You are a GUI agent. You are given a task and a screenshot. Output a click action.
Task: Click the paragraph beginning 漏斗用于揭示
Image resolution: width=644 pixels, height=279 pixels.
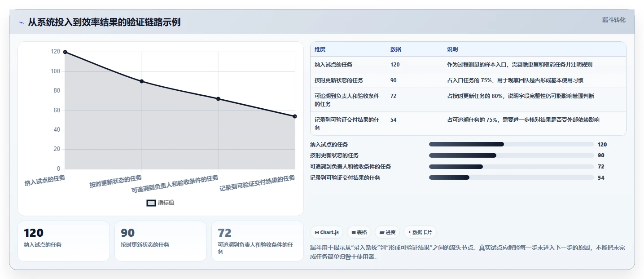(467, 253)
